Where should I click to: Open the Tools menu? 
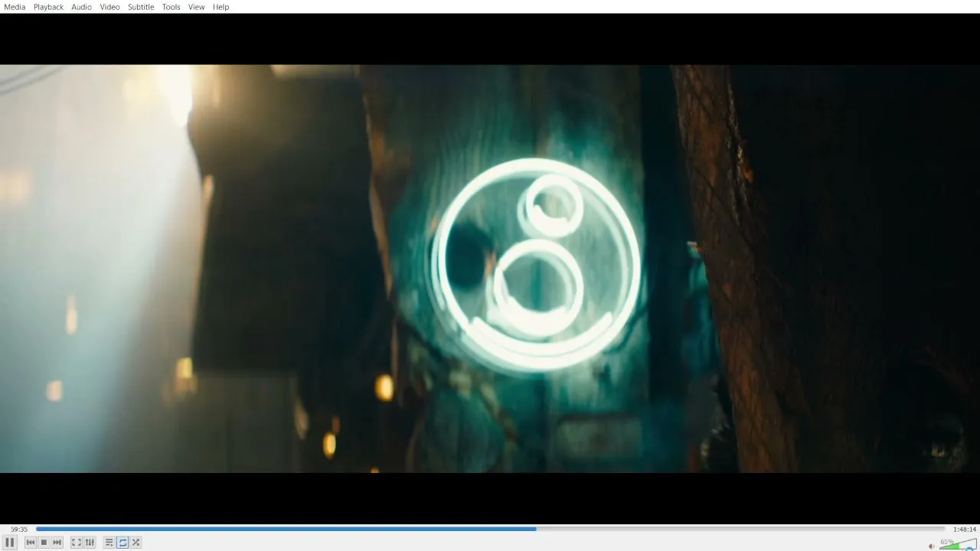pyautogui.click(x=171, y=7)
